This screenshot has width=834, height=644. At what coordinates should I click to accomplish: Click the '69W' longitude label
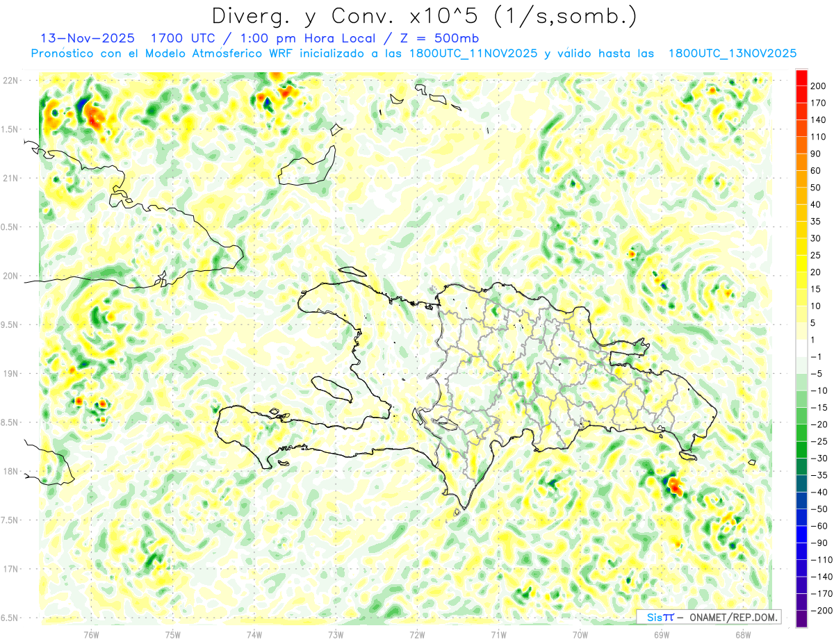[x=662, y=635]
